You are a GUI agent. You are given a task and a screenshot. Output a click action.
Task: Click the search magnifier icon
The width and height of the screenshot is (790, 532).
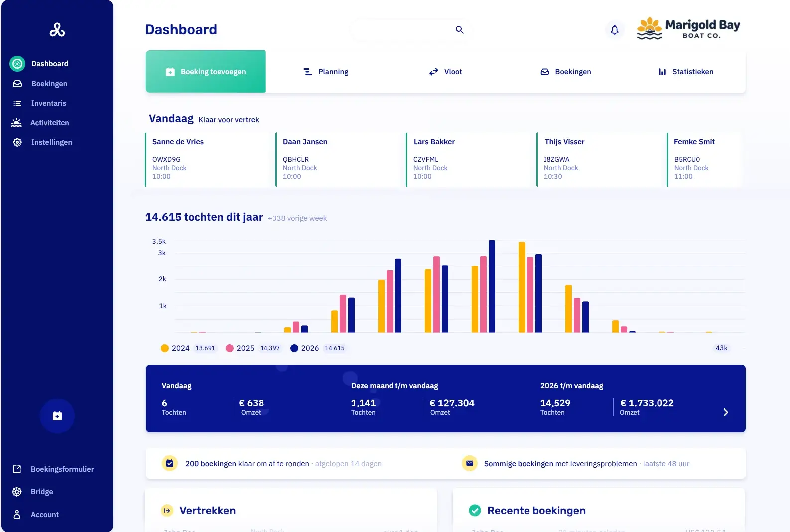(x=459, y=30)
